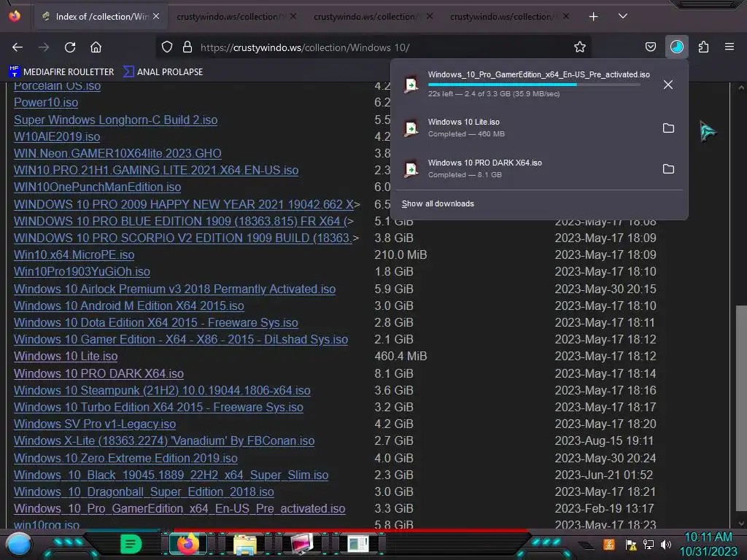
Task: Open Windows 10 Airlock Premium v3 link
Action: tap(174, 289)
